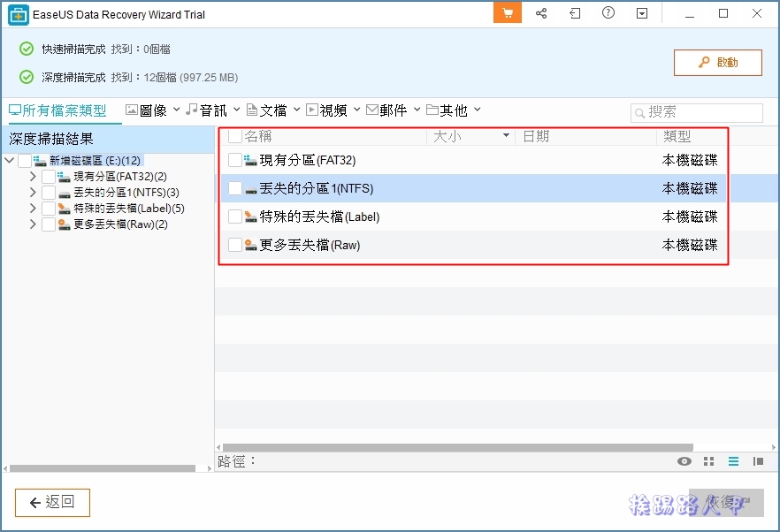Switch to list view layout

(733, 461)
